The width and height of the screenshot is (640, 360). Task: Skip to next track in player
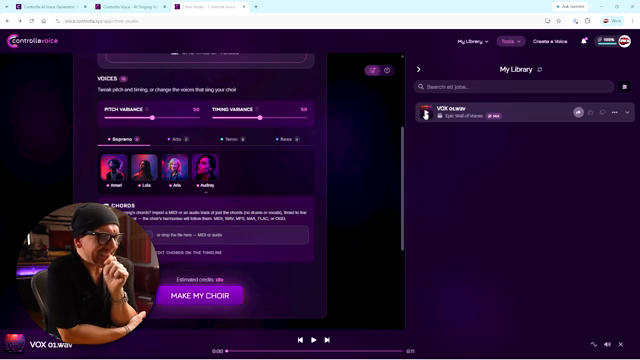coord(327,340)
